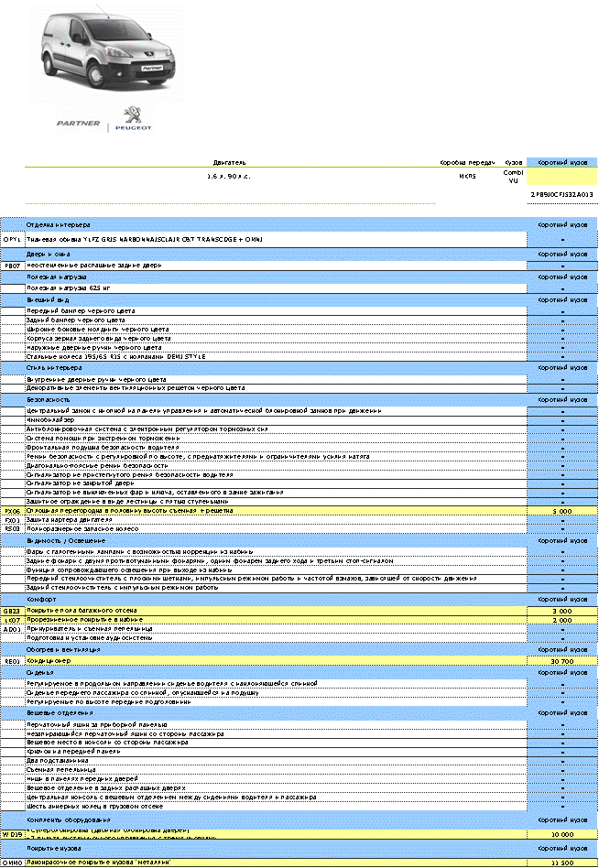
Task: Select the Видимость / Освещение section header
Action: coord(66,540)
